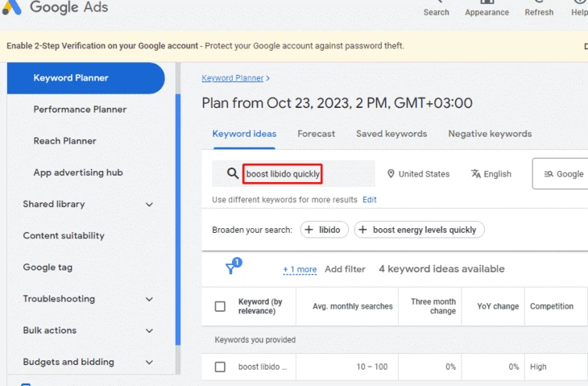Click the location pin icon for United States

point(391,174)
